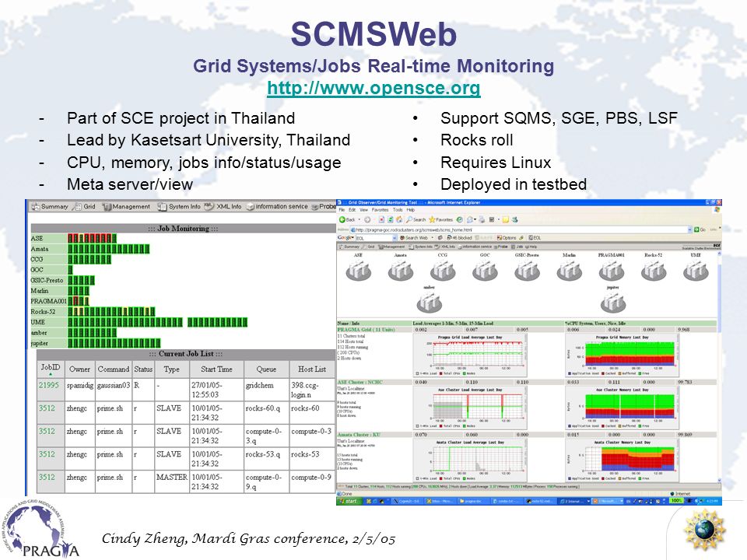Open System Info in Job Monitoring toolbar
This screenshot has height=560, width=747.
click(179, 207)
